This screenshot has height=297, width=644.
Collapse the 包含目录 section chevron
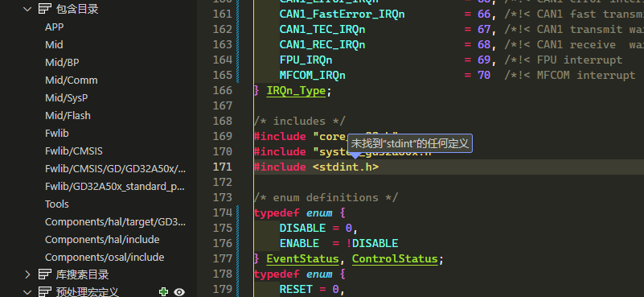[27, 9]
